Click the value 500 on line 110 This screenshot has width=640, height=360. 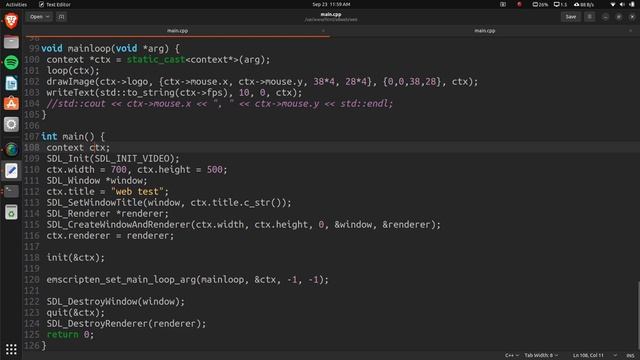[214, 169]
